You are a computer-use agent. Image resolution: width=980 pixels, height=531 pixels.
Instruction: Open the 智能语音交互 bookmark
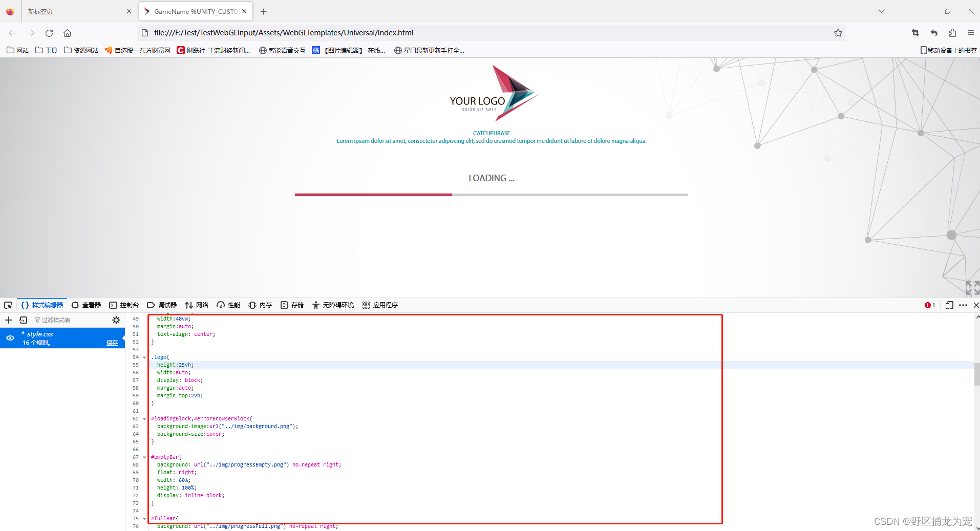[x=282, y=50]
